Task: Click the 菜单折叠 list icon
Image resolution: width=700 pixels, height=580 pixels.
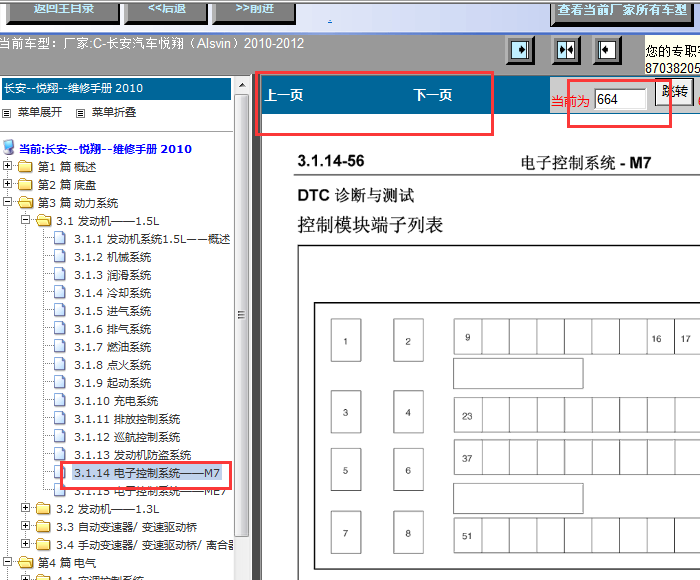Action: point(80,113)
